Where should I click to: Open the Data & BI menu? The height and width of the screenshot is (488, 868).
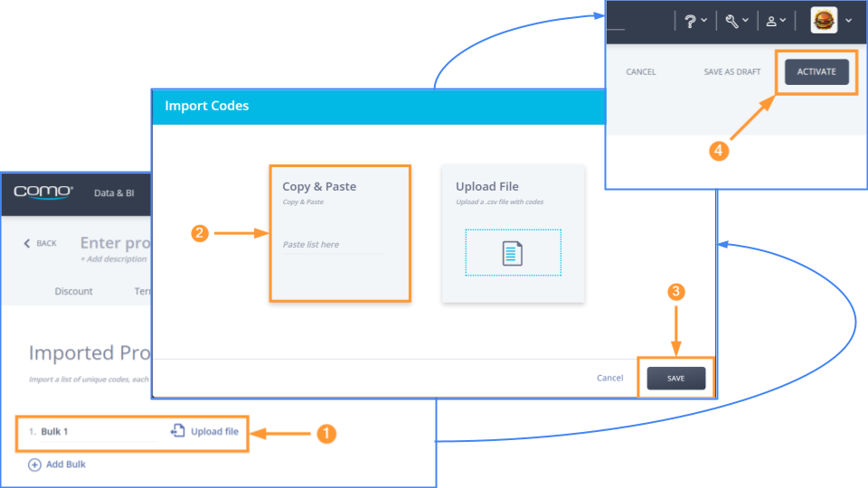[114, 193]
